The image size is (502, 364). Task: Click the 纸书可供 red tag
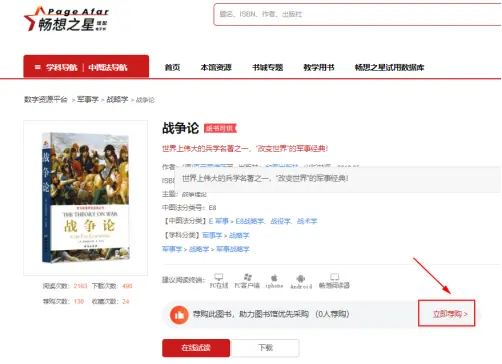coord(220,128)
